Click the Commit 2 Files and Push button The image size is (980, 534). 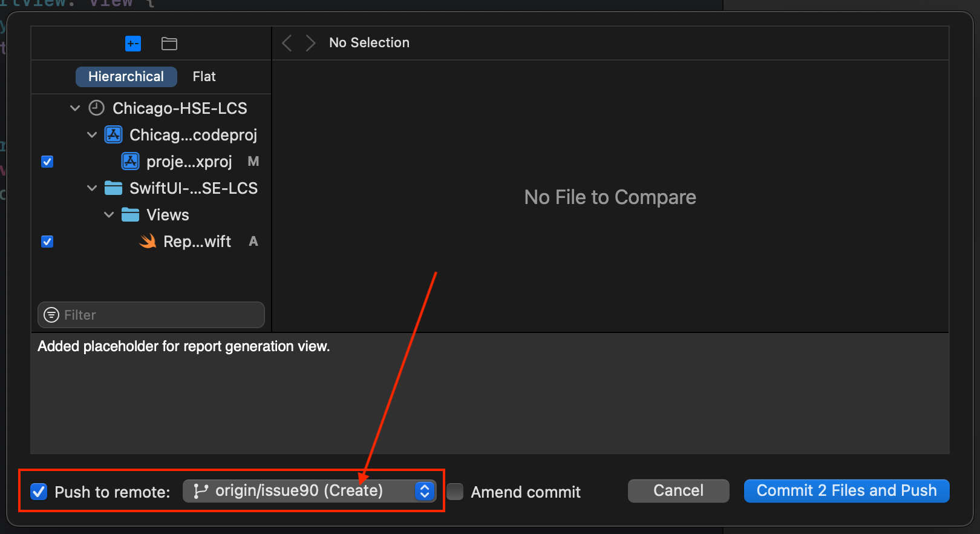click(846, 491)
